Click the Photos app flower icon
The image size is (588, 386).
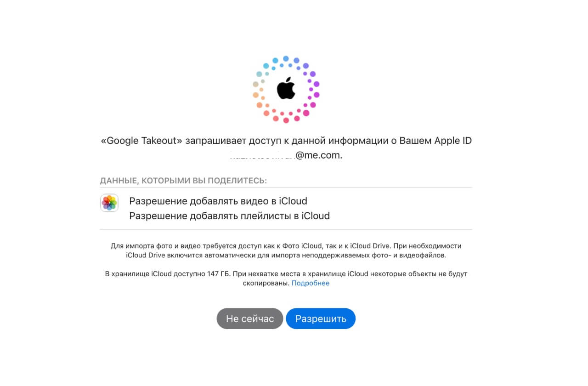(109, 203)
